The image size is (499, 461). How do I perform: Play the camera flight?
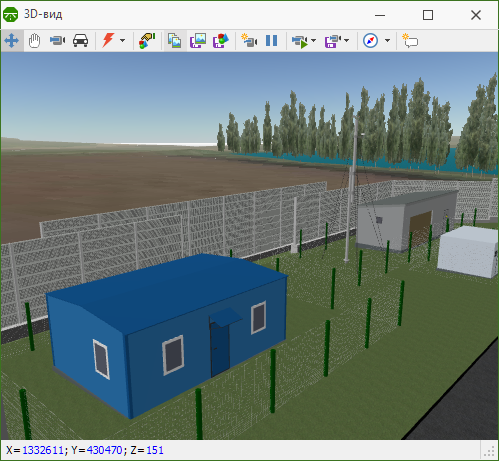tap(300, 41)
